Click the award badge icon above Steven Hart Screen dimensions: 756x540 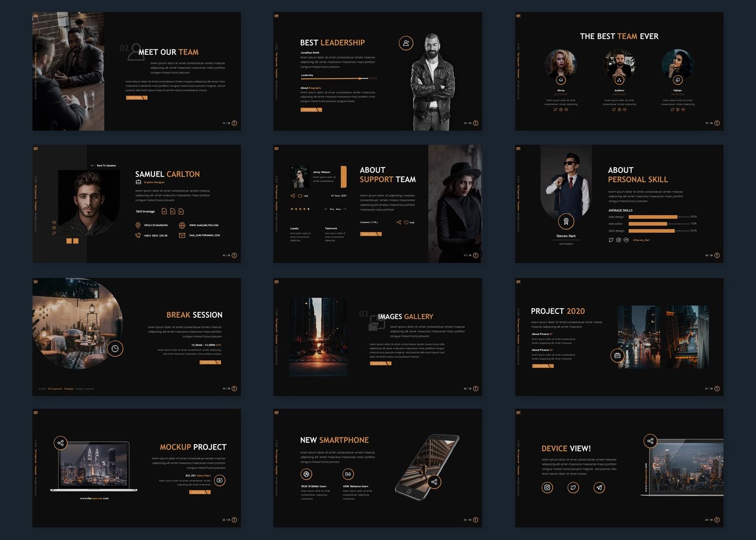pos(566,222)
